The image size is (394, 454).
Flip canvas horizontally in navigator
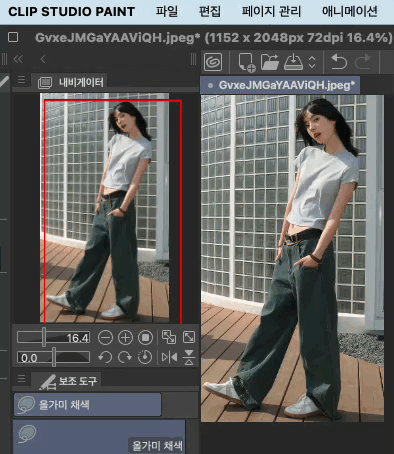pos(169,357)
